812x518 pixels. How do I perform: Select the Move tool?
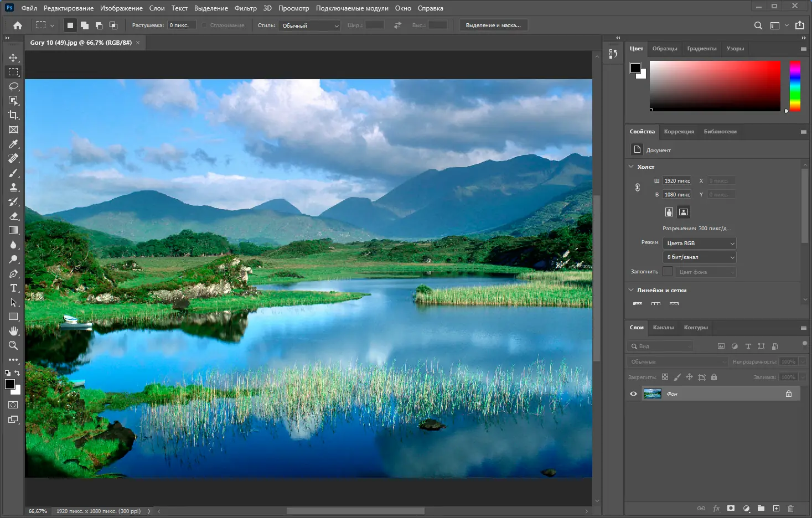[13, 57]
